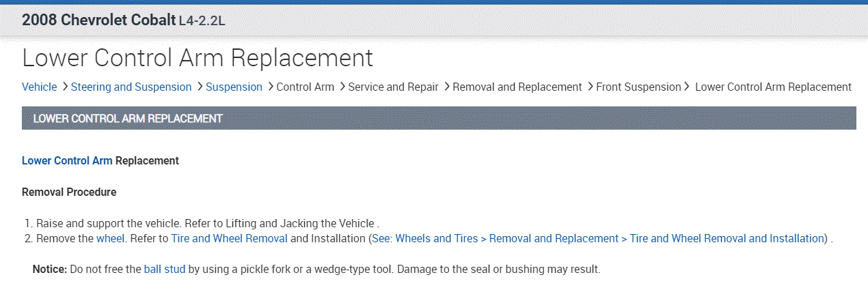Choose the Front Suspension breadcrumb
Viewport: 868px width, 303px height.
(x=638, y=87)
